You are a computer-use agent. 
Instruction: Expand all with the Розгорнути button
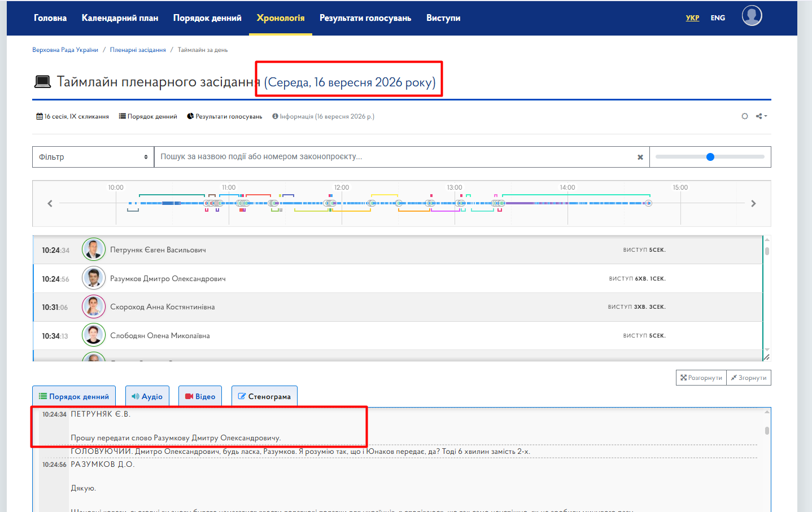701,378
